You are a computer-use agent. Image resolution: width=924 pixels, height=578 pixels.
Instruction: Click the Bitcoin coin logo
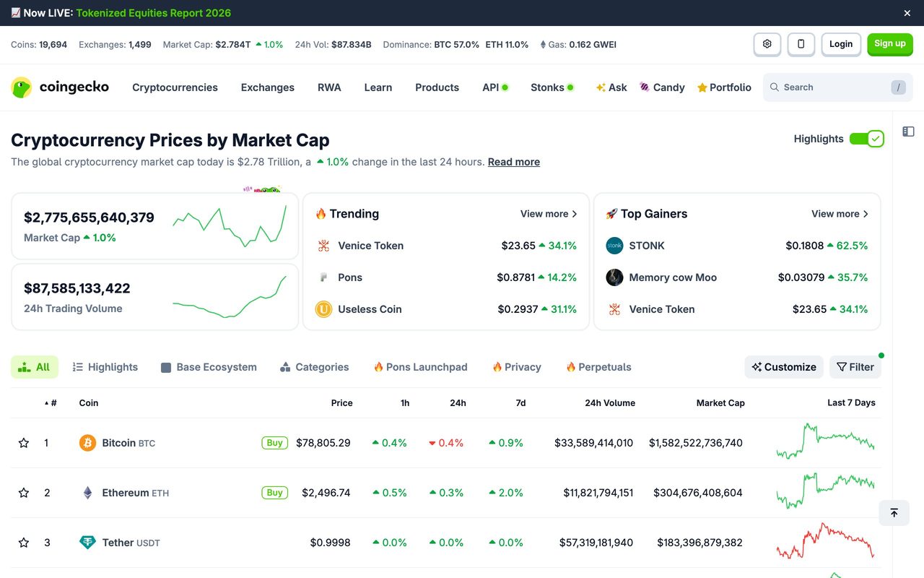coord(87,443)
